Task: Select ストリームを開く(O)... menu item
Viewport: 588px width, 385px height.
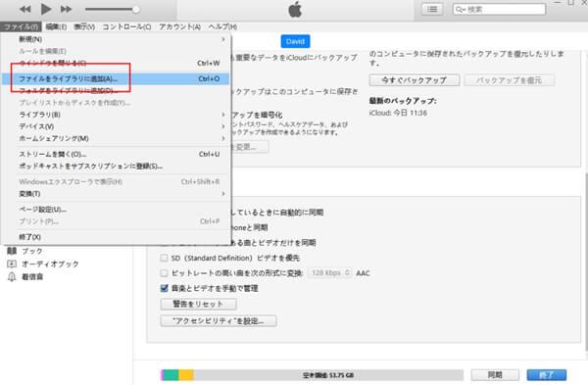Action: tap(117, 154)
